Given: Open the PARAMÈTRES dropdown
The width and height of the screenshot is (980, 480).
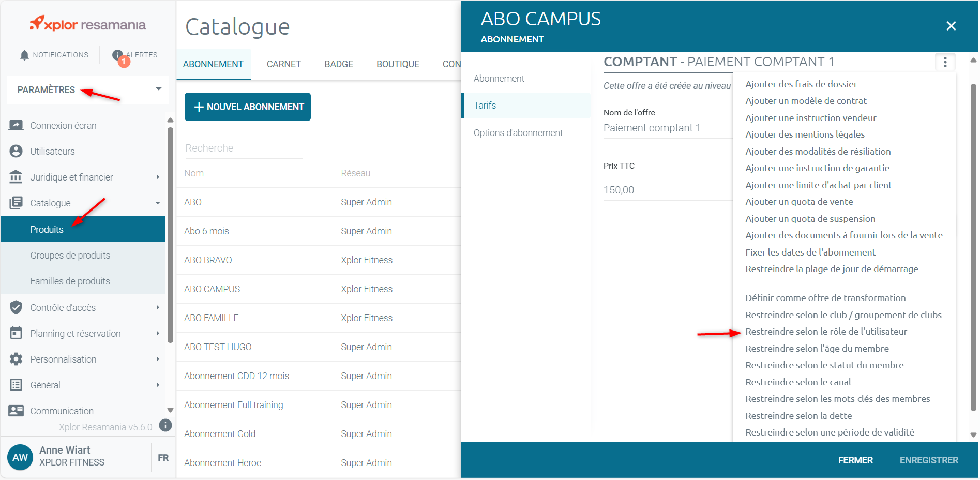Looking at the screenshot, I should tap(88, 89).
